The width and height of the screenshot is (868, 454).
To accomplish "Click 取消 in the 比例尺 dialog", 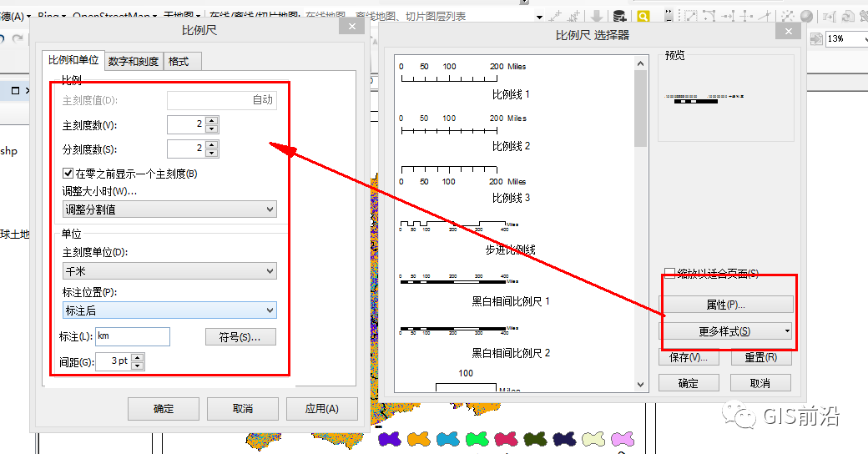I will (x=243, y=409).
